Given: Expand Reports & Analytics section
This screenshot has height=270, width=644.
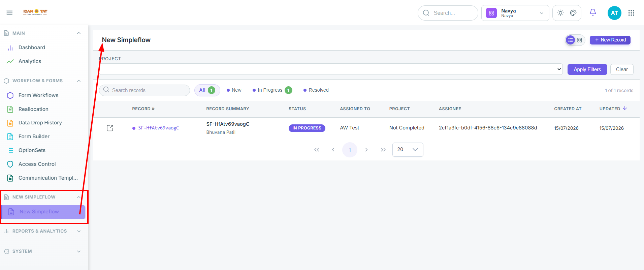Looking at the screenshot, I should pos(79,231).
